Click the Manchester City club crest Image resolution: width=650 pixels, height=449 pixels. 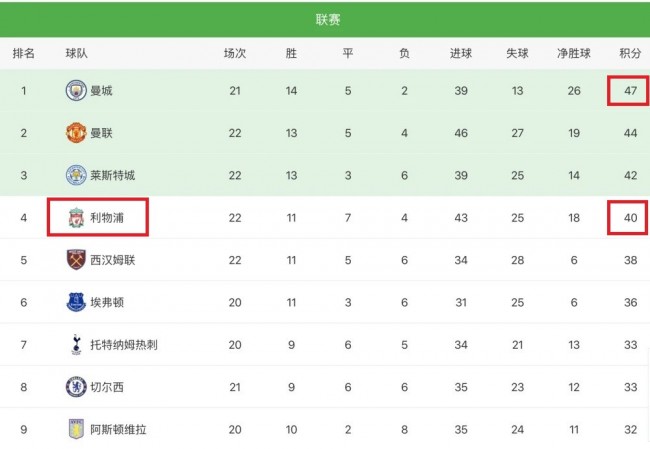point(76,90)
